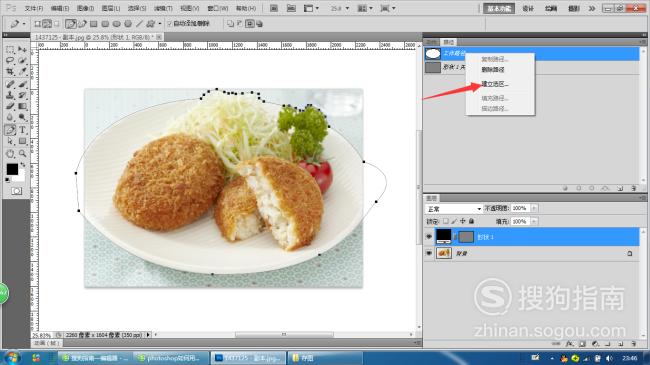The image size is (650, 365).
Task: Choose 建立选区 in the context menu
Action: [x=495, y=84]
